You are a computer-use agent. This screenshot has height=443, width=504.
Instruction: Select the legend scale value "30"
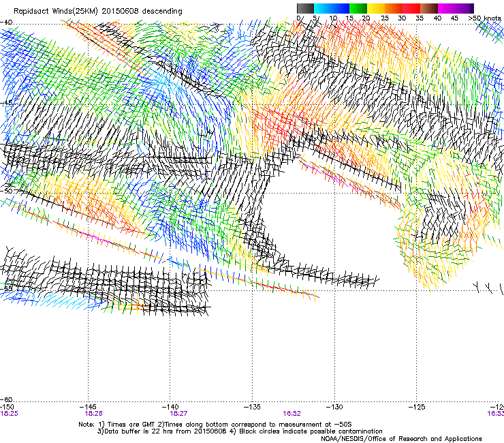pyautogui.click(x=402, y=18)
